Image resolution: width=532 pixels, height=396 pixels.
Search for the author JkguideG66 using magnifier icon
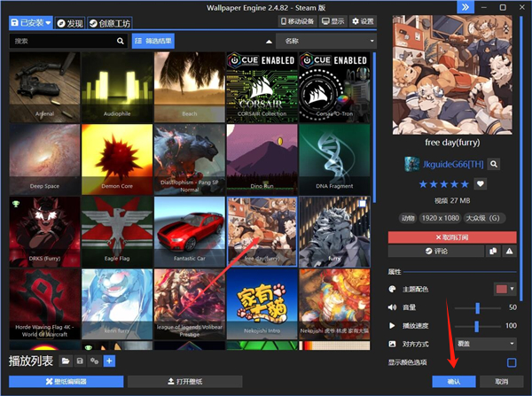pyautogui.click(x=494, y=164)
